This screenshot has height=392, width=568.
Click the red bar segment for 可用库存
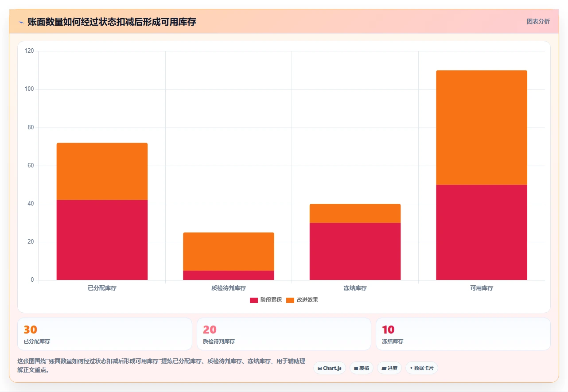coord(482,233)
